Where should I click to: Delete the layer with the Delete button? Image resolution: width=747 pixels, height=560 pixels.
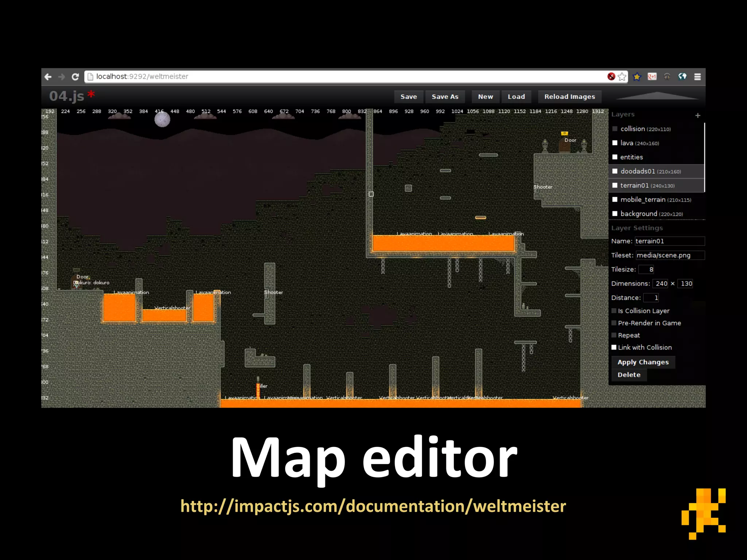(629, 375)
